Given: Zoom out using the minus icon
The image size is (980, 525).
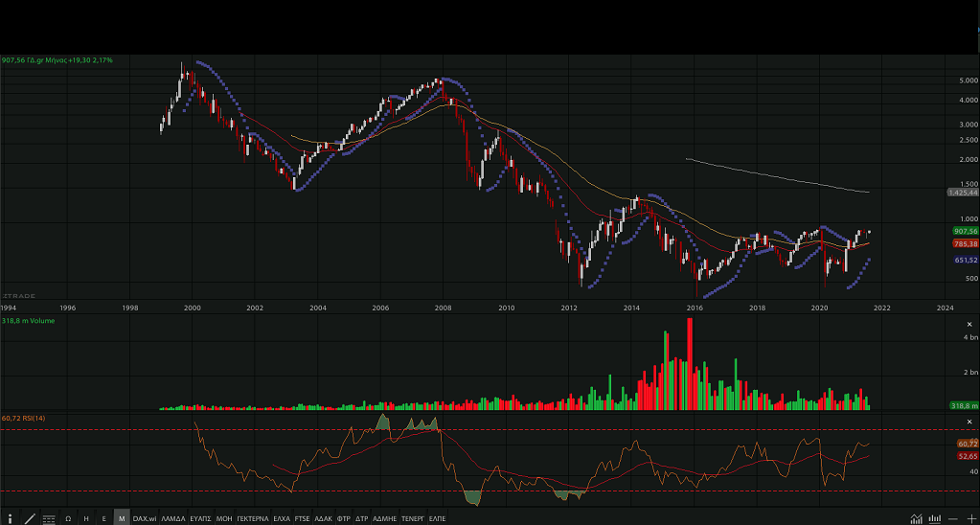Looking at the screenshot, I should pos(954,518).
